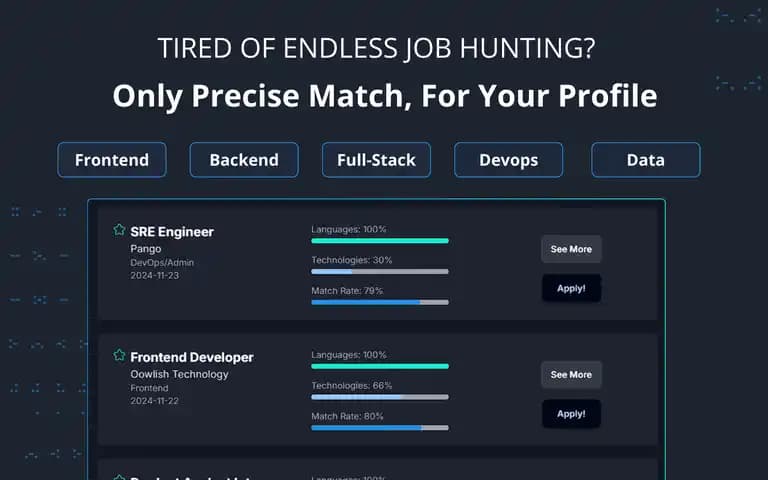Choose the Devops category tab
Viewport: 768px width, 480px height.
pos(508,160)
